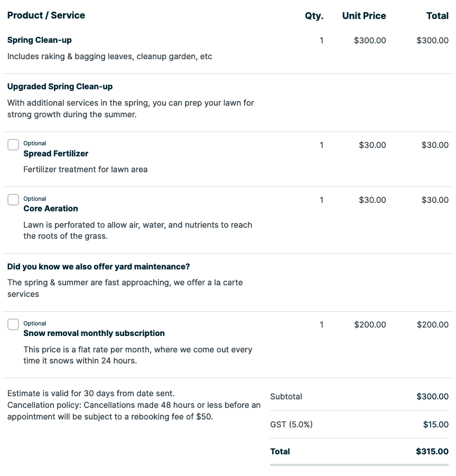Click the GST (5.0%) tax label
456x476 pixels.
pyautogui.click(x=291, y=424)
